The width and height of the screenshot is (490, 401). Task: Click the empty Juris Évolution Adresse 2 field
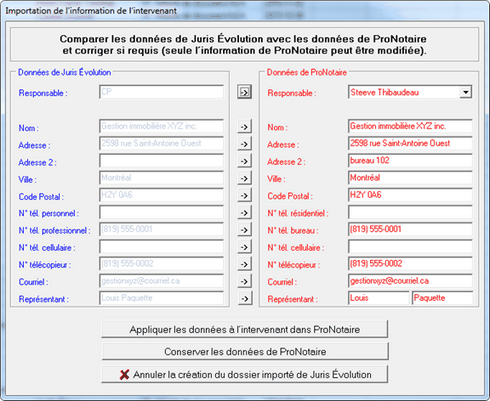click(161, 161)
